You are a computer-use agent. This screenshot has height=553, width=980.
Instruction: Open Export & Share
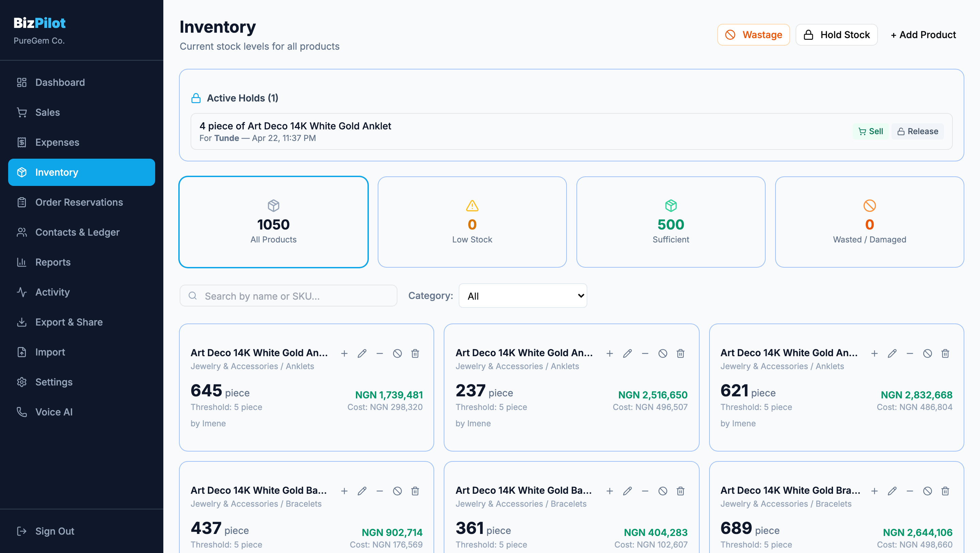81,322
